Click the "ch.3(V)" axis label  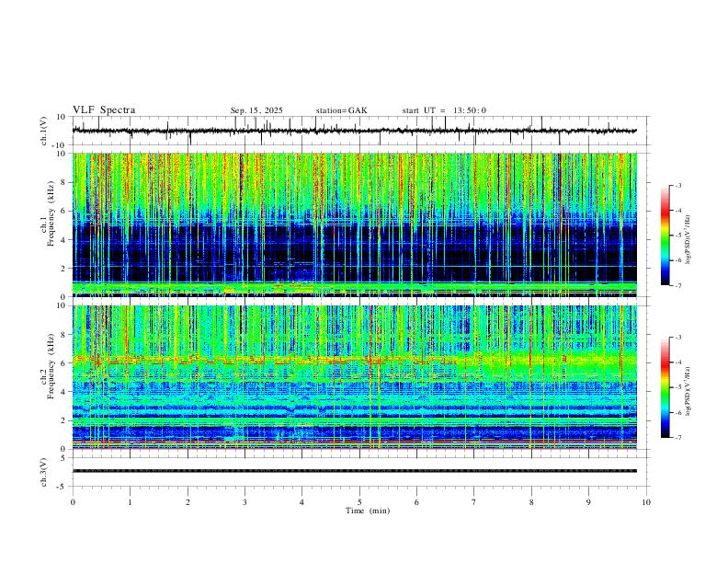tap(44, 472)
